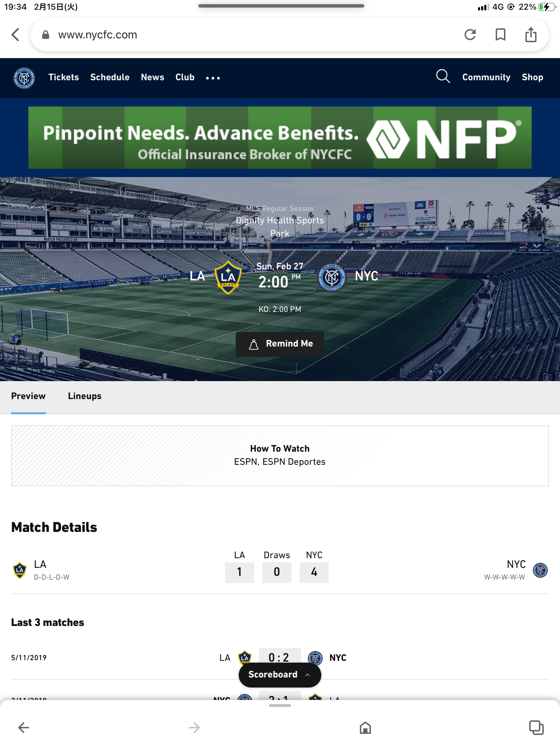Expand the Scoreboard panel
This screenshot has width=560, height=747.
pyautogui.click(x=280, y=675)
